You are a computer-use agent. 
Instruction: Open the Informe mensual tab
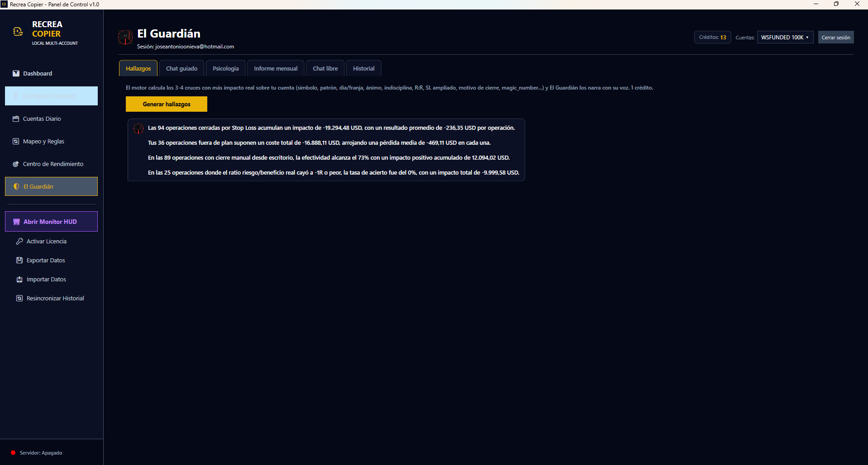coord(276,68)
